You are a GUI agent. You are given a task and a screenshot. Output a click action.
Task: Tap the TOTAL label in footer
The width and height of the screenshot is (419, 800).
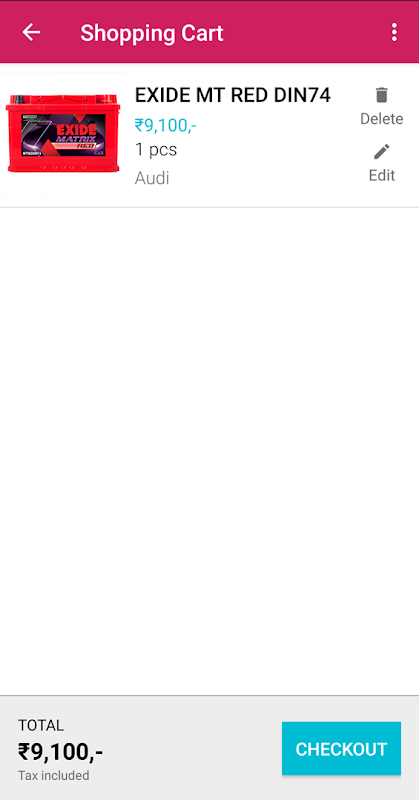click(x=41, y=726)
